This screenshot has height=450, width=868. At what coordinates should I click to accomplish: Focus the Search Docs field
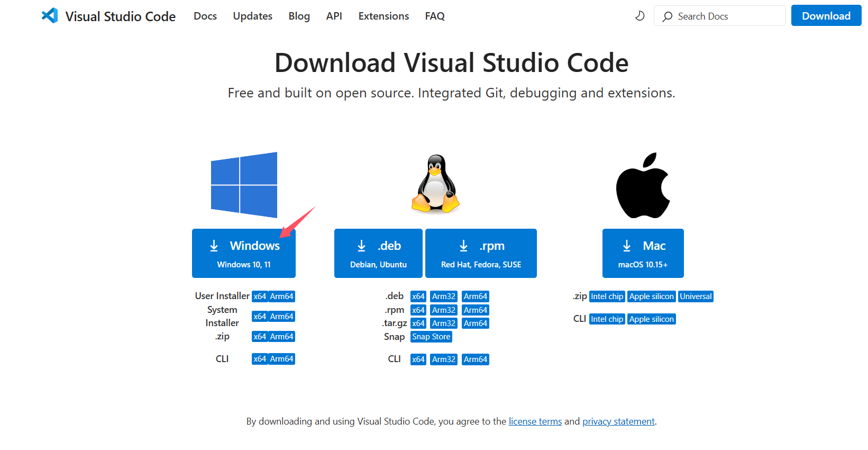pos(720,16)
